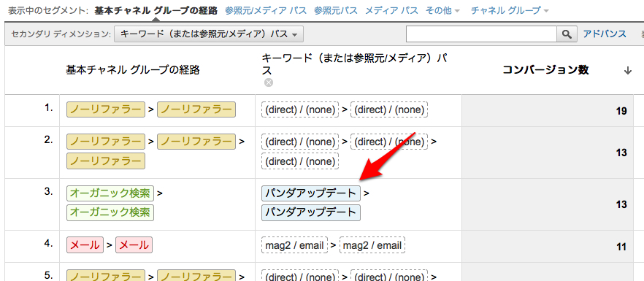
Task: Open the セカンダリ ディメンション dropdown
Action: (209, 34)
